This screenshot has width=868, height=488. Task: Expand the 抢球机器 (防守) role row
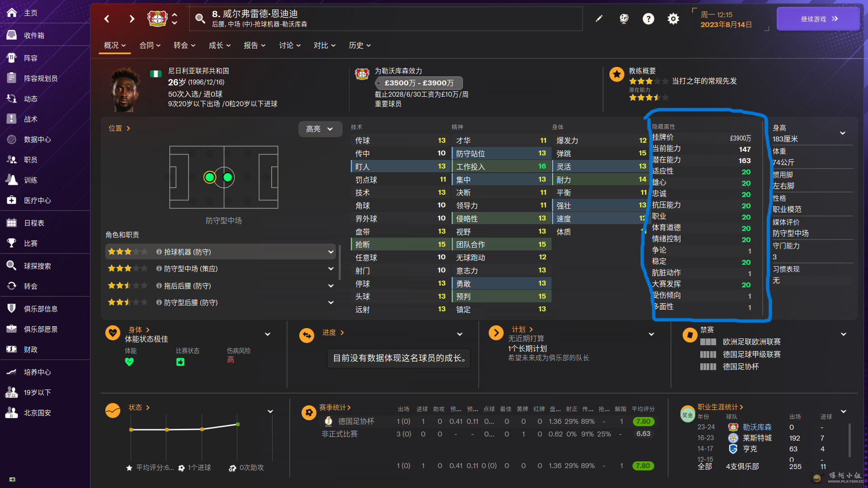(330, 252)
